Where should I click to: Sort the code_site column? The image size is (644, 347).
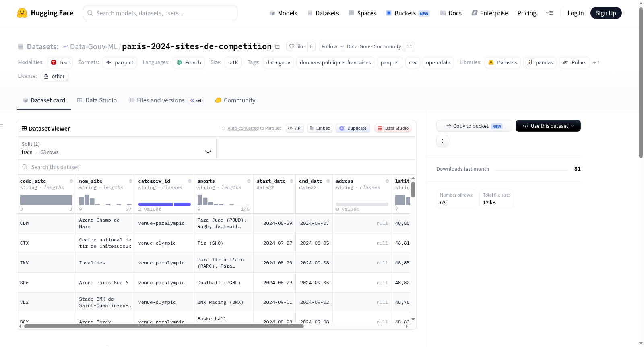[71, 181]
